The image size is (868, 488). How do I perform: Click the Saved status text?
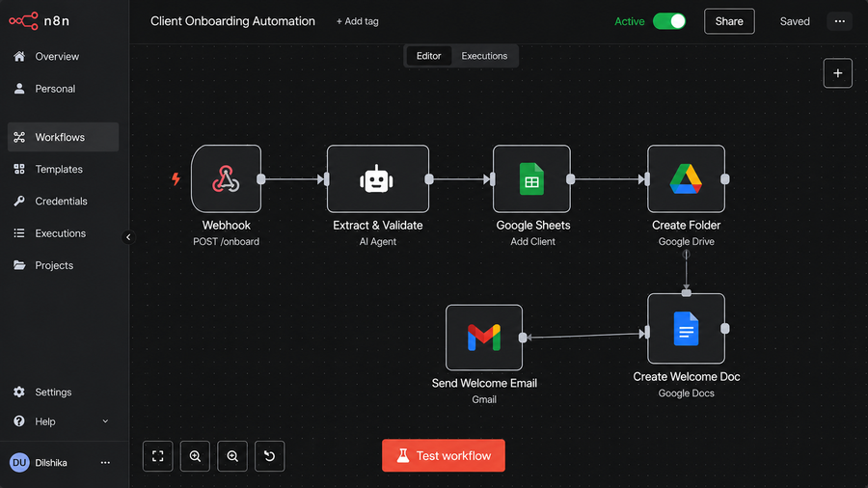[795, 21]
